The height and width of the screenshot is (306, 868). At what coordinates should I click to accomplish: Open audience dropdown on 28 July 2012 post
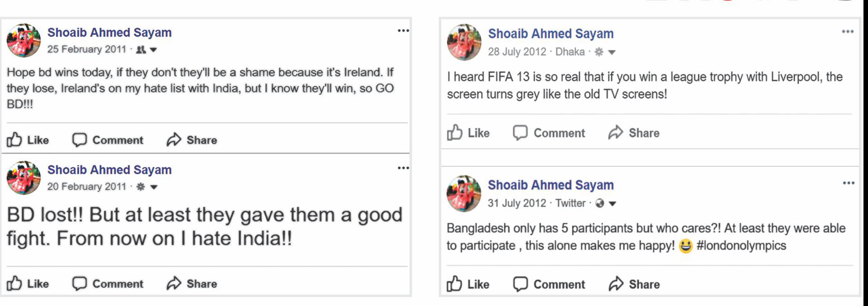coord(612,53)
